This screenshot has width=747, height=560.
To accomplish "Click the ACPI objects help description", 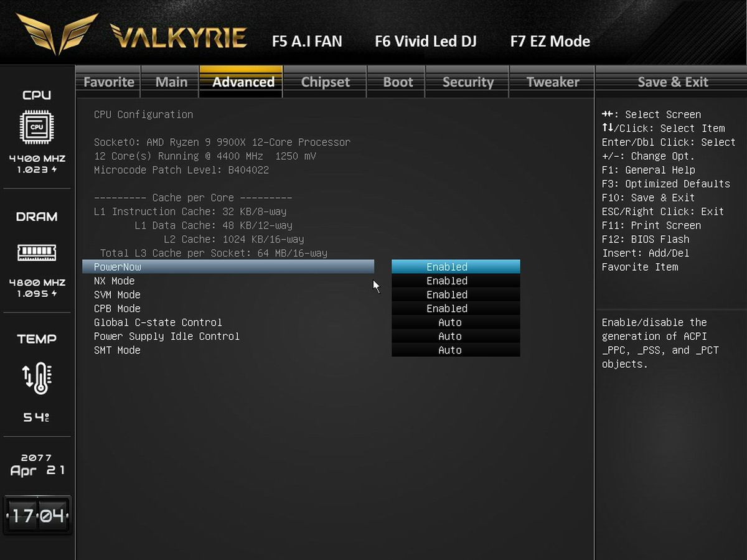I will tap(660, 343).
